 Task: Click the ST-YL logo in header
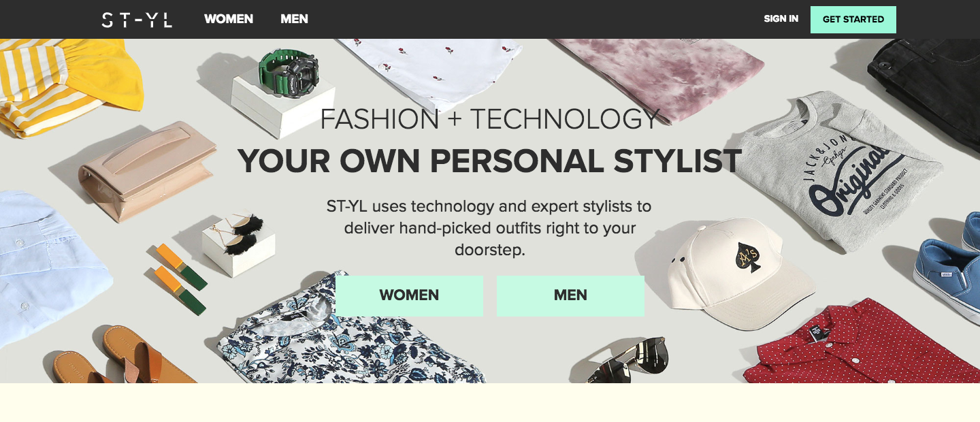(x=137, y=20)
